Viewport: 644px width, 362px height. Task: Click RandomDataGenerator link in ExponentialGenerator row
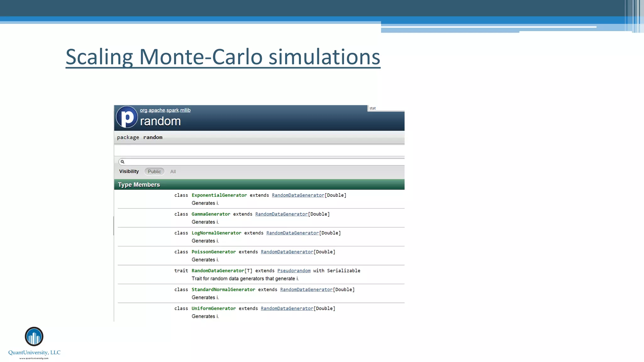click(x=298, y=195)
